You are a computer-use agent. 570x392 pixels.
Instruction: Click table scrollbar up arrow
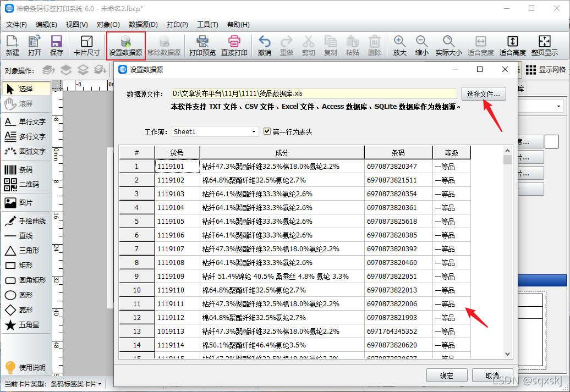click(x=507, y=151)
